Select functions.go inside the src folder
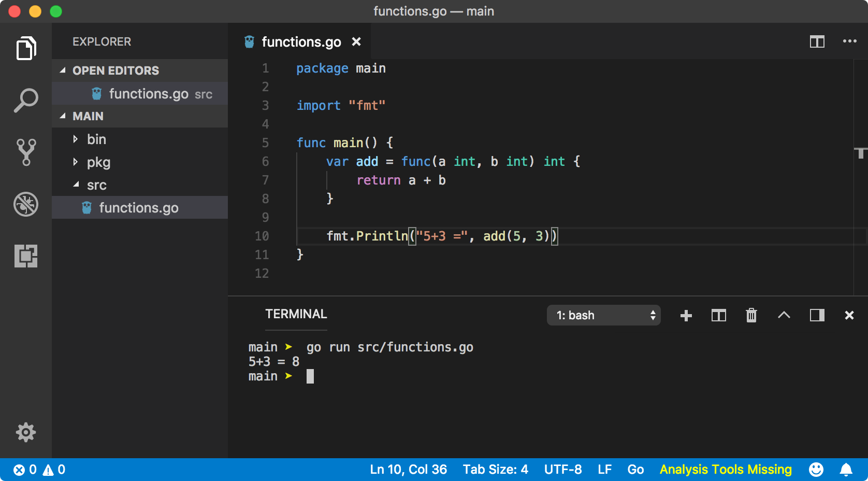868x481 pixels. [139, 207]
